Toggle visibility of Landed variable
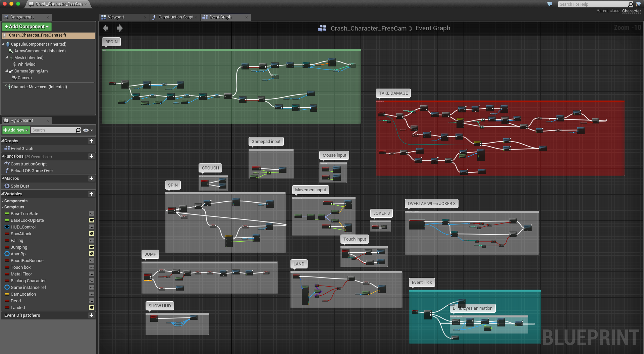Image resolution: width=644 pixels, height=354 pixels. (x=91, y=308)
